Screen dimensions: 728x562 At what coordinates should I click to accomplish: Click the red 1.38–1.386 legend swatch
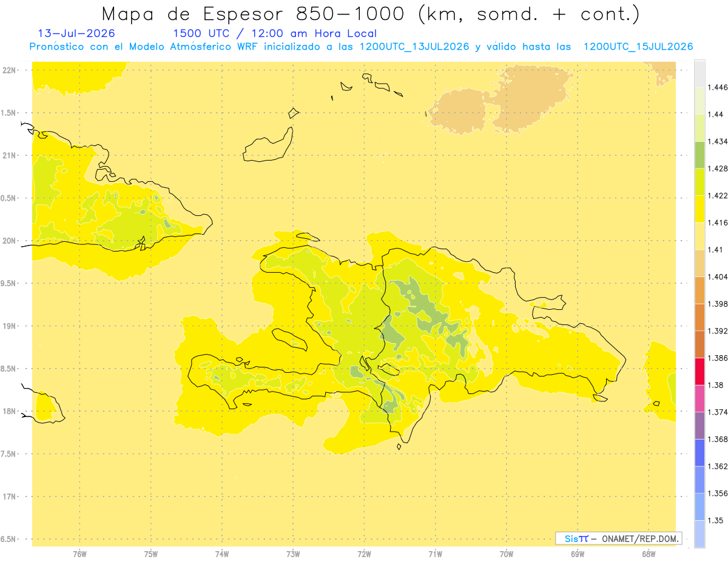pyautogui.click(x=699, y=372)
